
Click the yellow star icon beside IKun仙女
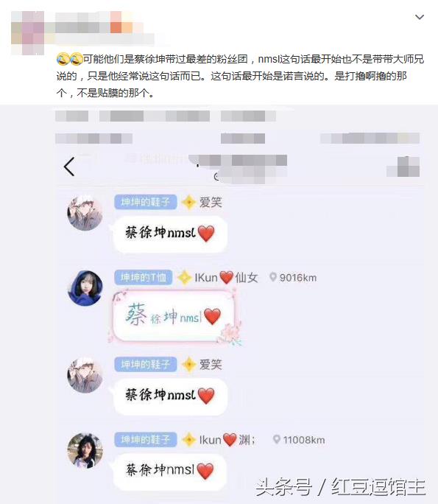pos(184,278)
